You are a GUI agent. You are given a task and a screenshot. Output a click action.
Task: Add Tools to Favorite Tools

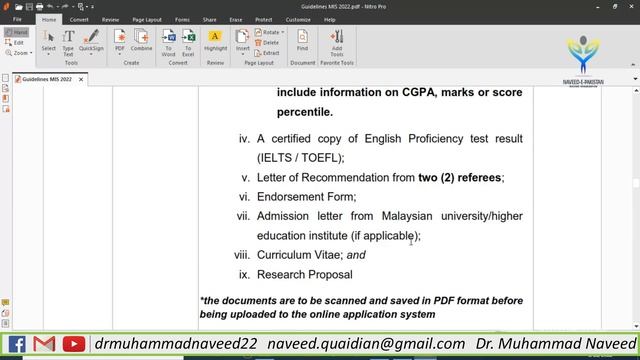pyautogui.click(x=337, y=43)
